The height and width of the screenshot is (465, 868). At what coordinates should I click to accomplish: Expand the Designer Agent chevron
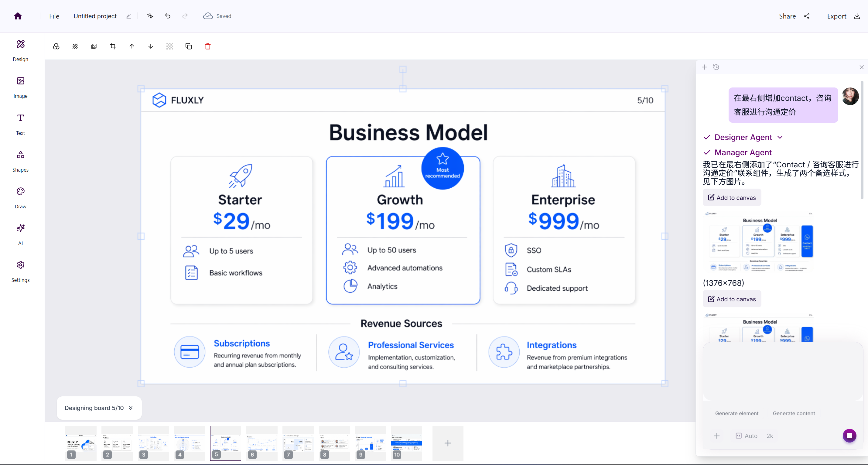click(x=780, y=137)
